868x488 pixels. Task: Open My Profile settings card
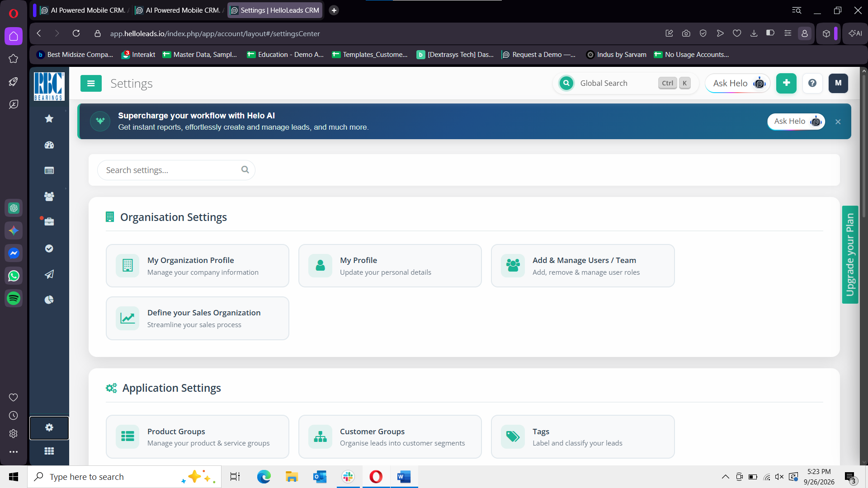coord(390,266)
